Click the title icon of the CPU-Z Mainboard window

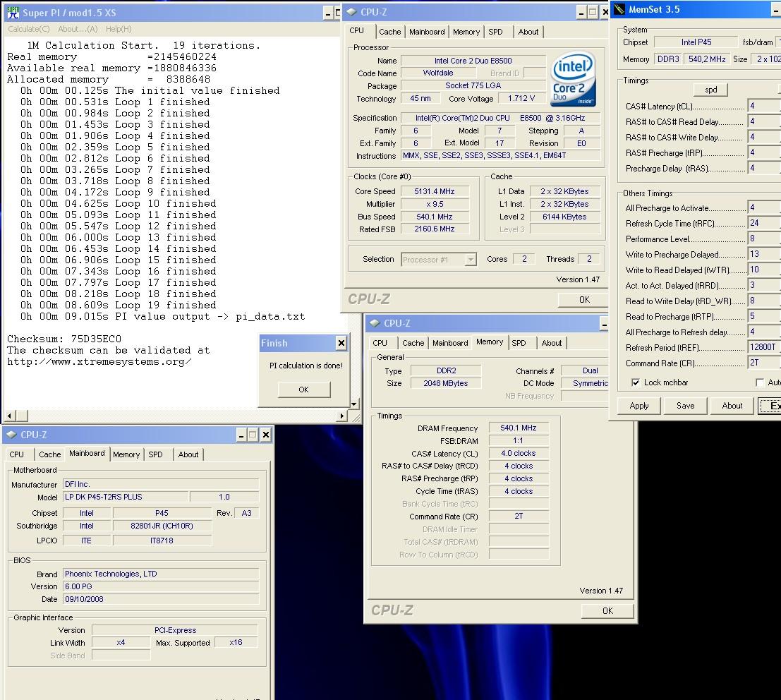[11, 435]
